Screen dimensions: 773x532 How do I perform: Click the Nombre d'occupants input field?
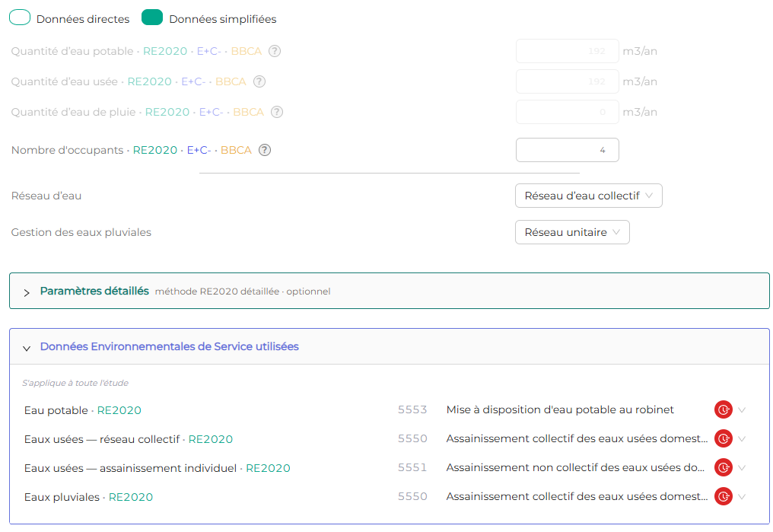567,150
